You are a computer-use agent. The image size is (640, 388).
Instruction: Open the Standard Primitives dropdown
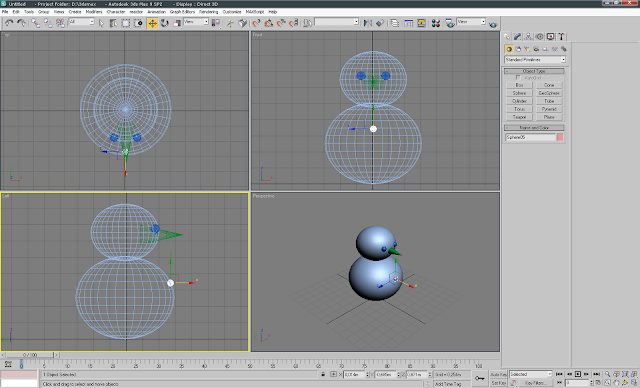click(535, 60)
